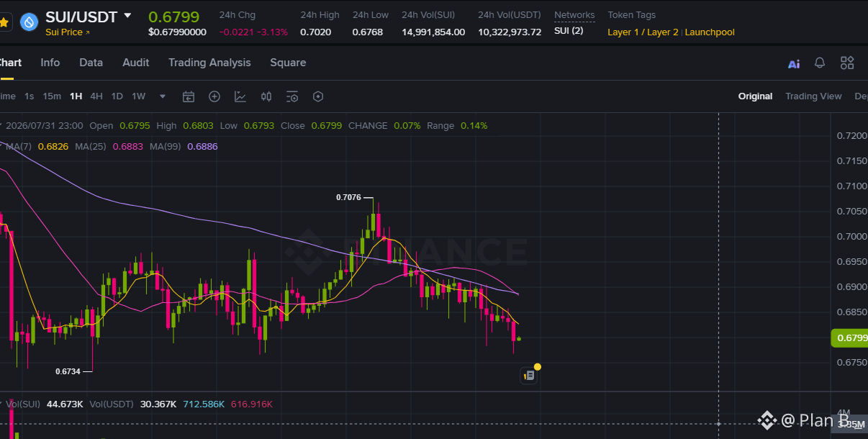Select the 1s timeframe
The image size is (868, 439).
point(30,96)
